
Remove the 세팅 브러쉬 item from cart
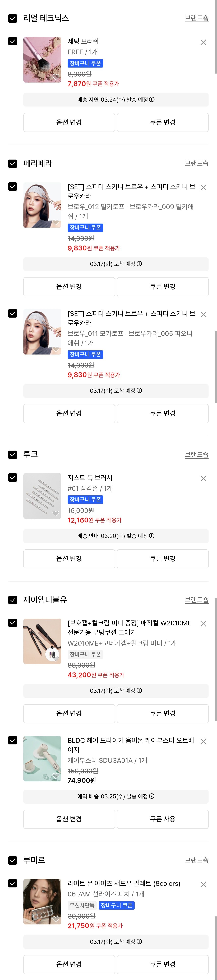pyautogui.click(x=203, y=42)
